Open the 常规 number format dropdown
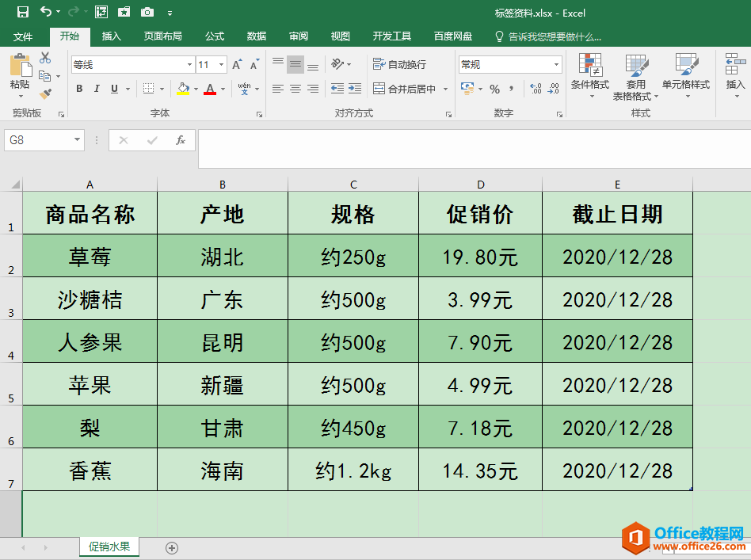 point(556,64)
